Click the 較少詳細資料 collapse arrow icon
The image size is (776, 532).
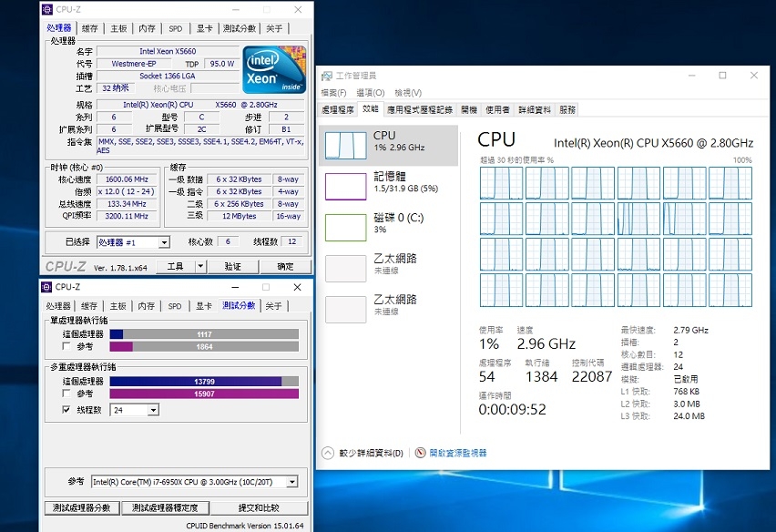pos(328,453)
